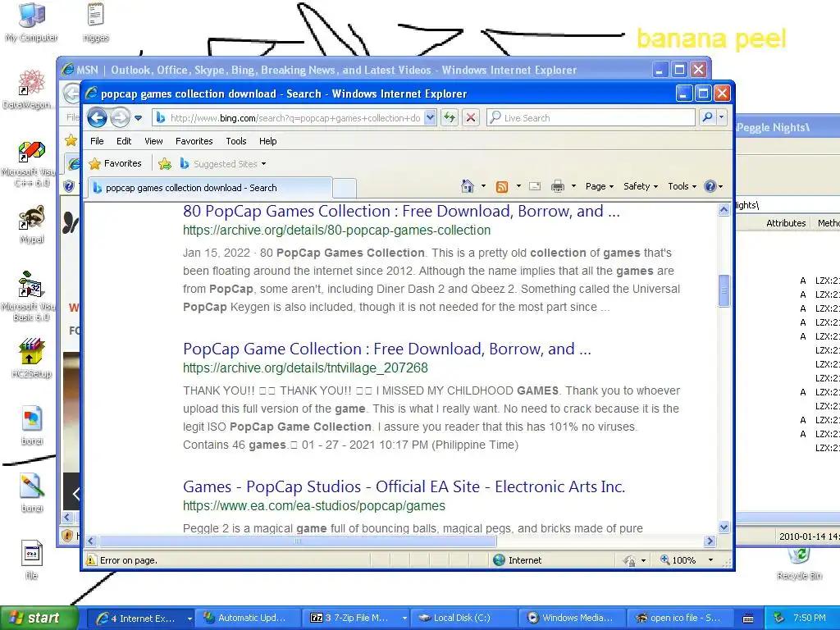Open the Help menu
The height and width of the screenshot is (630, 840).
click(x=268, y=141)
